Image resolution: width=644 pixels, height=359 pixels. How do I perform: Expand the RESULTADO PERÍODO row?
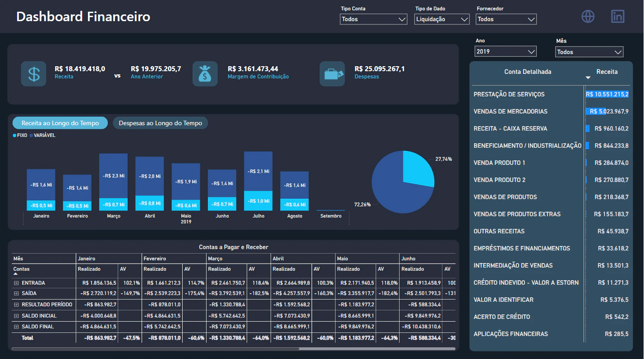click(16, 305)
